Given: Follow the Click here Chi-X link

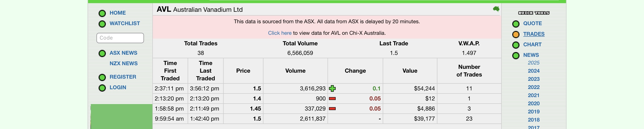Looking at the screenshot, I should (280, 33).
